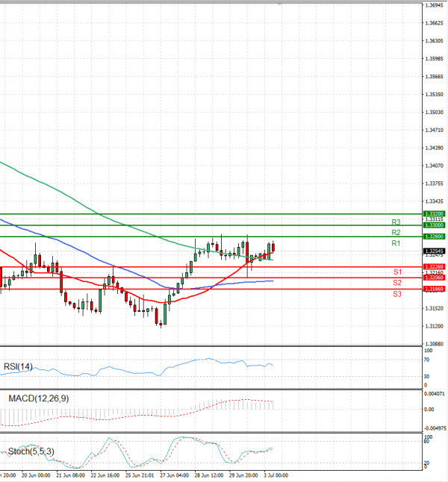Click the MACD(12,26,9) indicator label
The width and height of the screenshot is (448, 482).
click(x=37, y=399)
